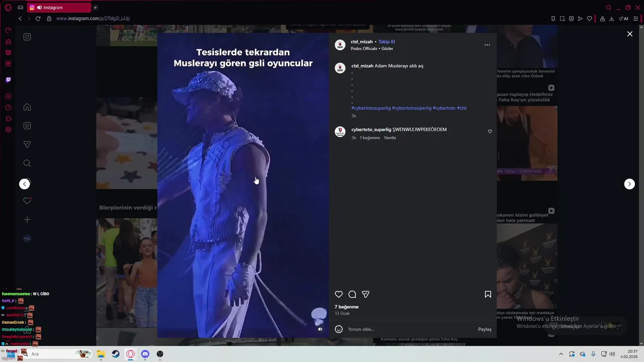
Task: Go to Instagram home feed icon
Action: click(x=27, y=107)
